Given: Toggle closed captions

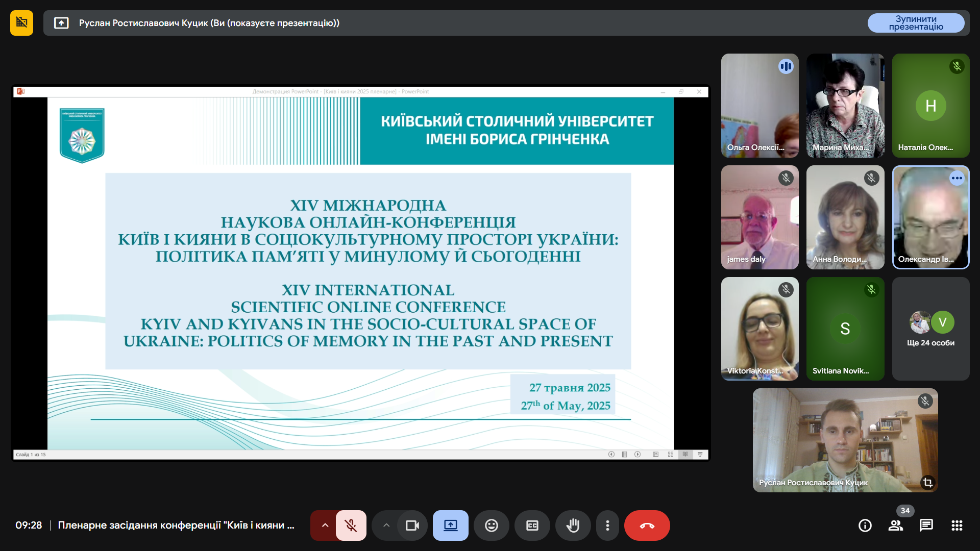Looking at the screenshot, I should [532, 525].
